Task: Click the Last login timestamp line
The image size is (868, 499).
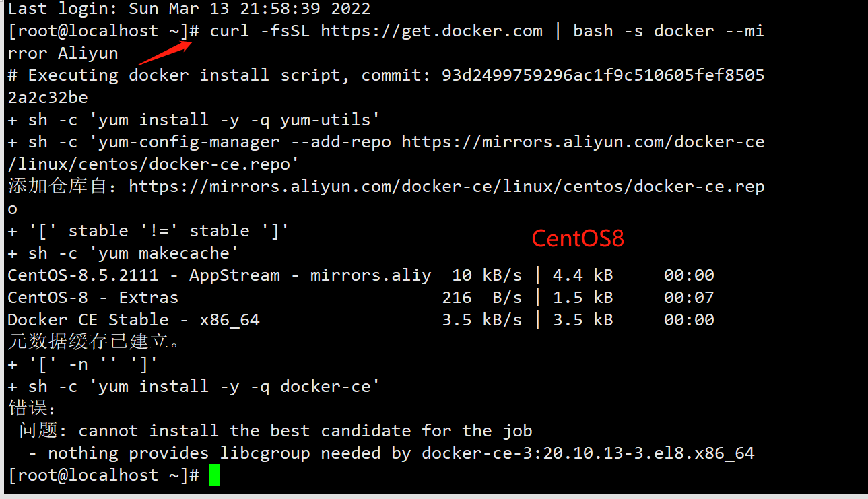Action: click(x=189, y=9)
